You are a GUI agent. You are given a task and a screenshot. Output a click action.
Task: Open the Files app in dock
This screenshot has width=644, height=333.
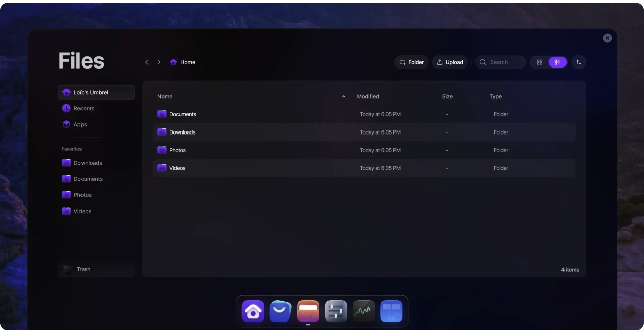click(308, 311)
